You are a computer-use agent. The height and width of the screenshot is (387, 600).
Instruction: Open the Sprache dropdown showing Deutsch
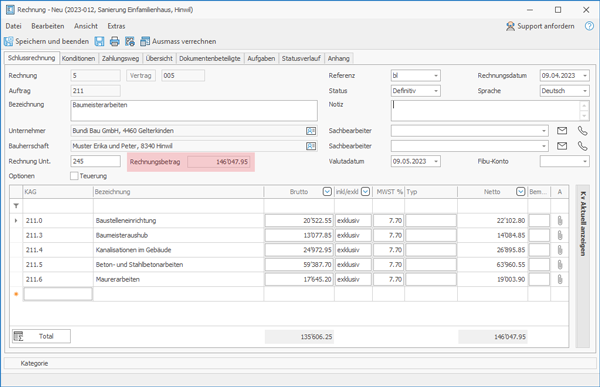(585, 91)
